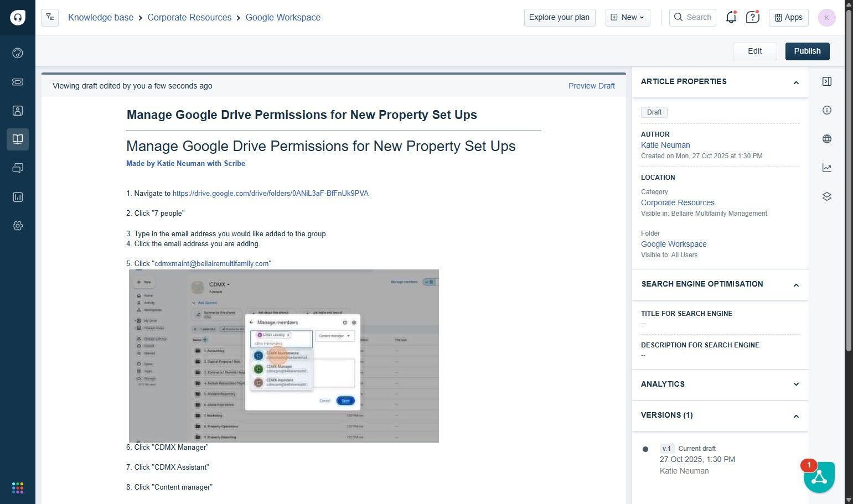Open Contacts icon in left sidebar
Screen dimensions: 853x504
tap(18, 111)
